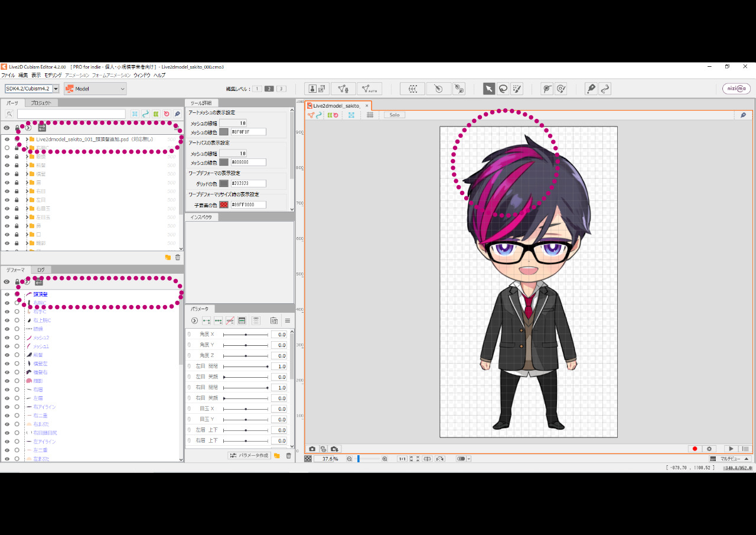The width and height of the screenshot is (756, 535).
Task: Toggle visibility eye for メッシュ2 deformer
Action: [7, 338]
